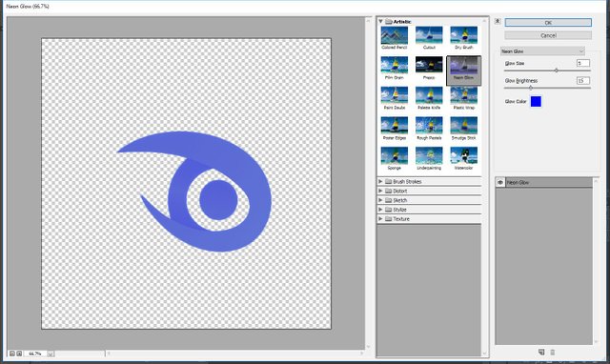This screenshot has width=610, height=364.
Task: Click the Glow Brightness slider handle
Action: (531, 88)
